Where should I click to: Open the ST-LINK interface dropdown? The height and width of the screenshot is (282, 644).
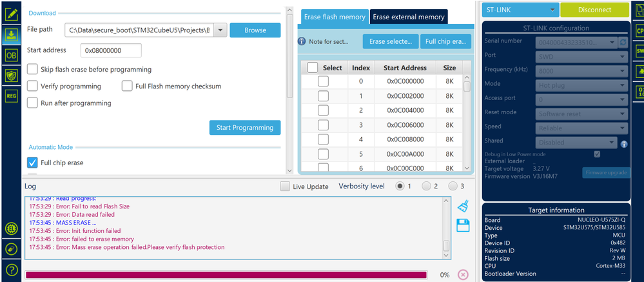pyautogui.click(x=521, y=10)
